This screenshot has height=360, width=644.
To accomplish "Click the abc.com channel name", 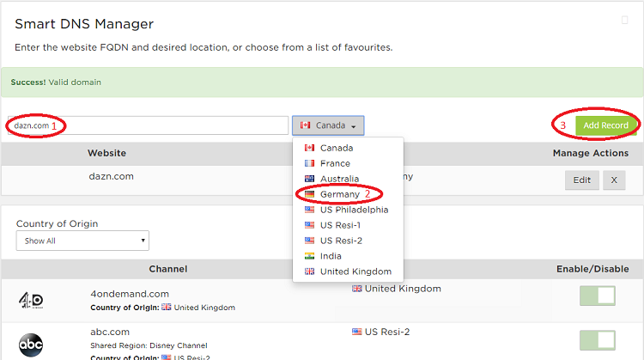I will point(110,332).
